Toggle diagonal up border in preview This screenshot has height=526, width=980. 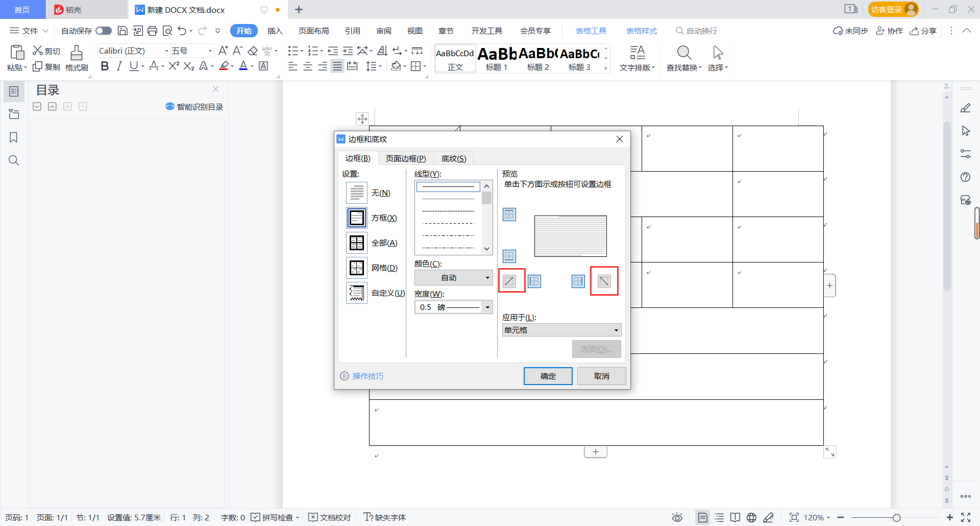tap(509, 281)
